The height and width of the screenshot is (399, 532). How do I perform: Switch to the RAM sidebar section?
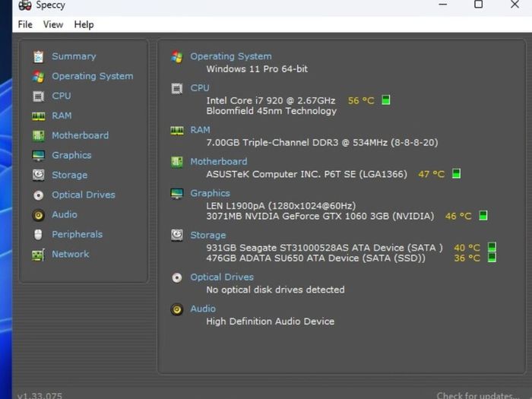(62, 116)
